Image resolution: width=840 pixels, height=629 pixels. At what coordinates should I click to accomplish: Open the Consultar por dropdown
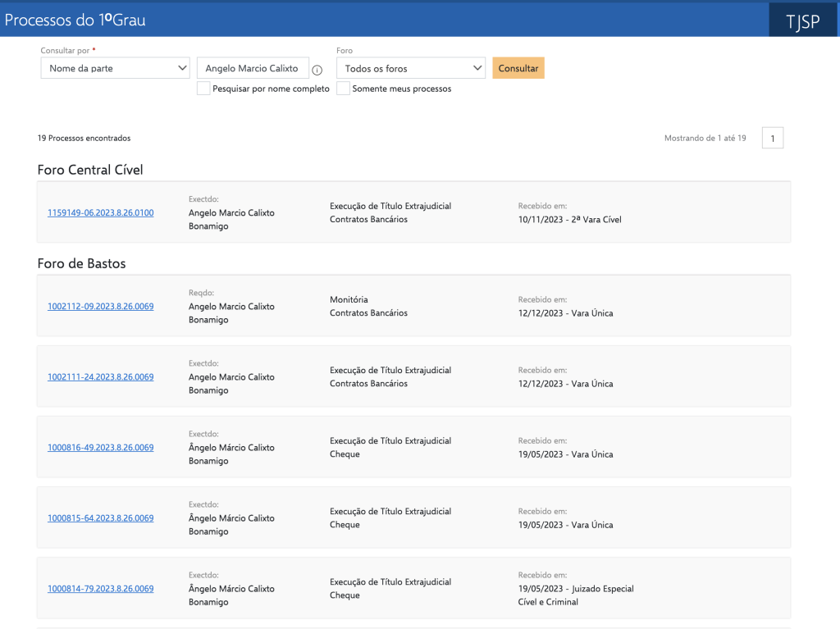pyautogui.click(x=116, y=68)
